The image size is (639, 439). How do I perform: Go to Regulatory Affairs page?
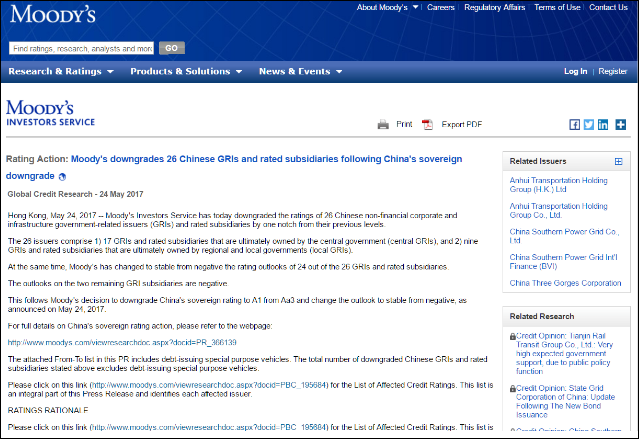pyautogui.click(x=496, y=8)
